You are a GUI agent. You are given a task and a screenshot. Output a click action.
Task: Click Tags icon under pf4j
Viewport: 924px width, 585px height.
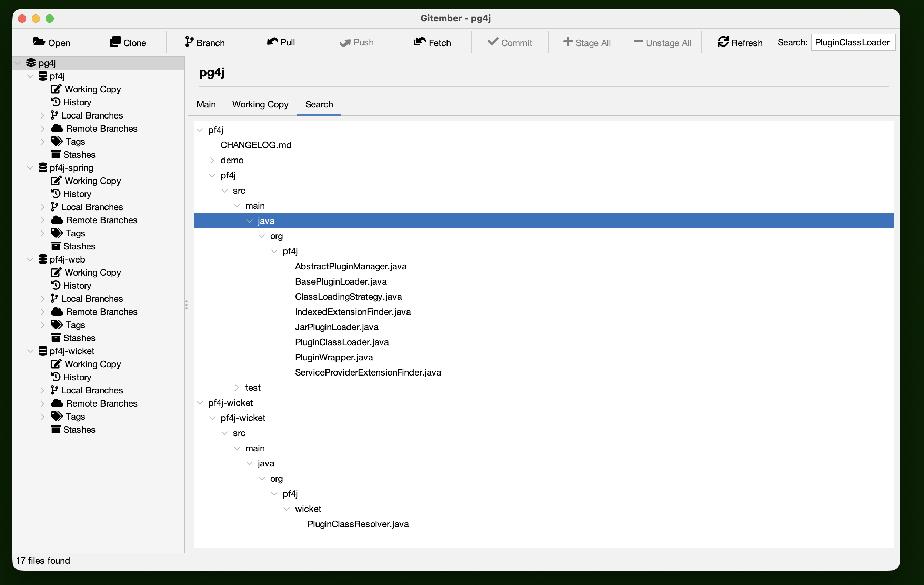(57, 142)
